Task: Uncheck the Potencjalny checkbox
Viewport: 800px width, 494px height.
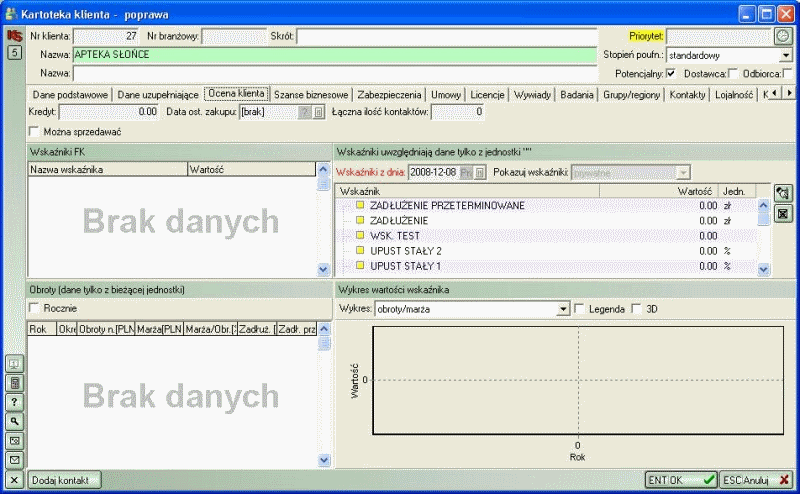Action: (x=670, y=73)
